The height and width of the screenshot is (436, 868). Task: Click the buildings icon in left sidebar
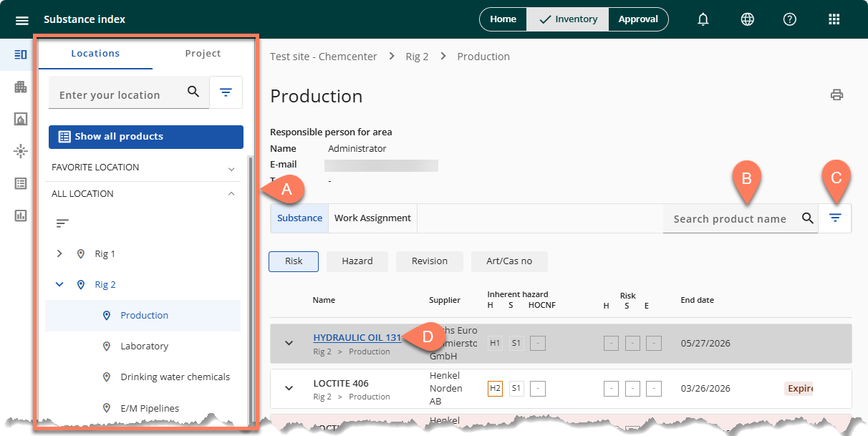pos(20,87)
